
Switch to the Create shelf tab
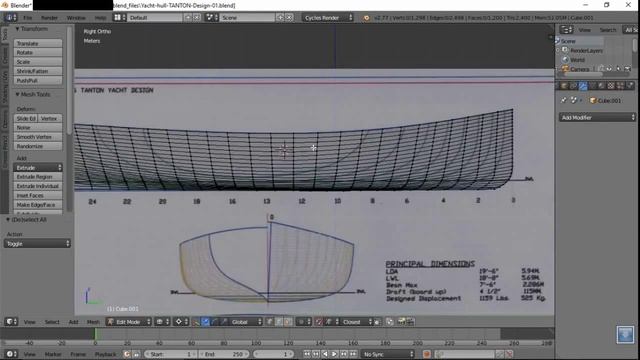click(x=5, y=55)
